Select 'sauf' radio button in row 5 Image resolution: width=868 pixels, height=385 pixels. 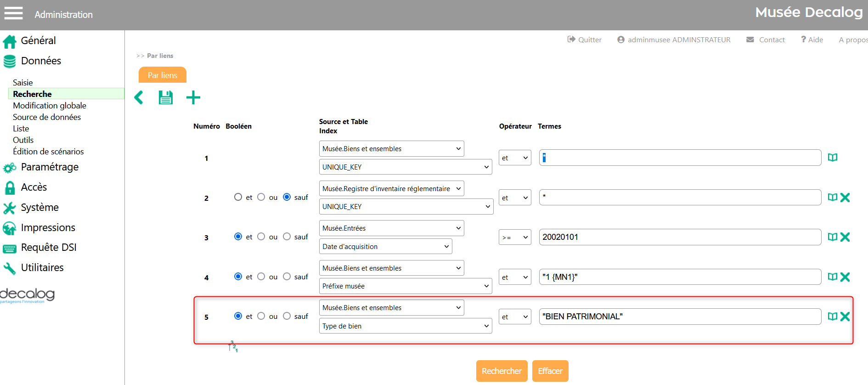click(x=287, y=316)
